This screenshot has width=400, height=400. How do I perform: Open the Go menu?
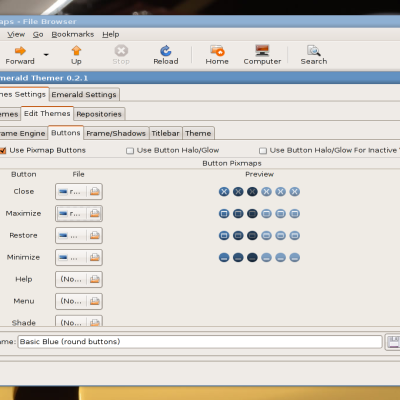click(38, 34)
